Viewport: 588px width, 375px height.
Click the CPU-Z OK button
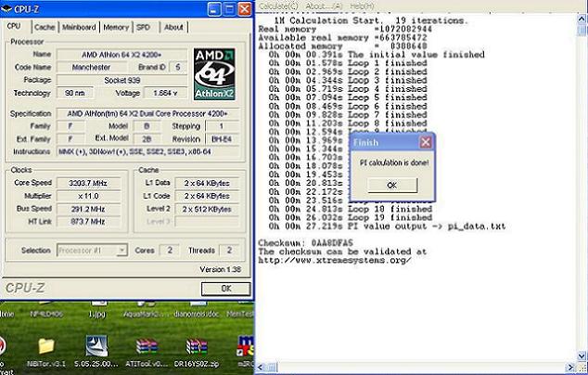click(x=225, y=289)
